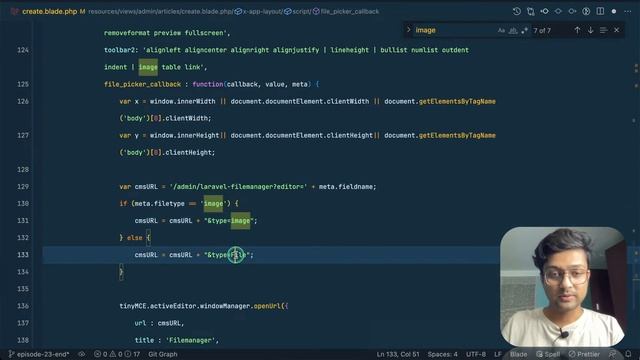Viewport: 640px width, 360px height.
Task: Click '7 of 7' match count text
Action: [x=542, y=31]
